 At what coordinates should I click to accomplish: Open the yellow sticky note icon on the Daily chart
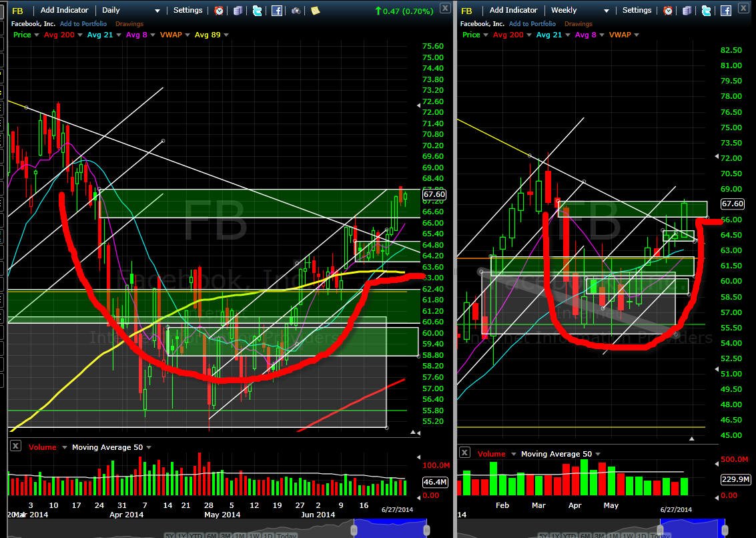[x=316, y=10]
